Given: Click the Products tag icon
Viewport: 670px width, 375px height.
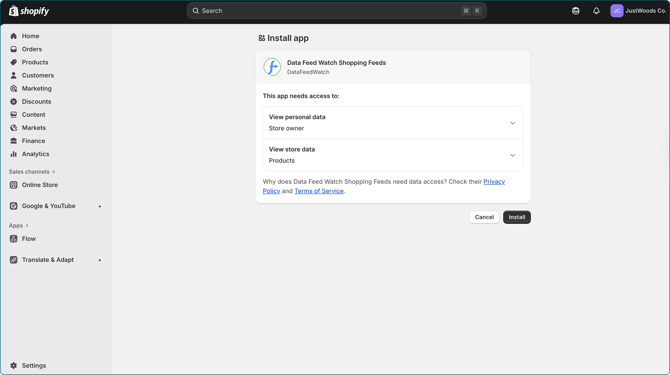Looking at the screenshot, I should click(x=14, y=62).
